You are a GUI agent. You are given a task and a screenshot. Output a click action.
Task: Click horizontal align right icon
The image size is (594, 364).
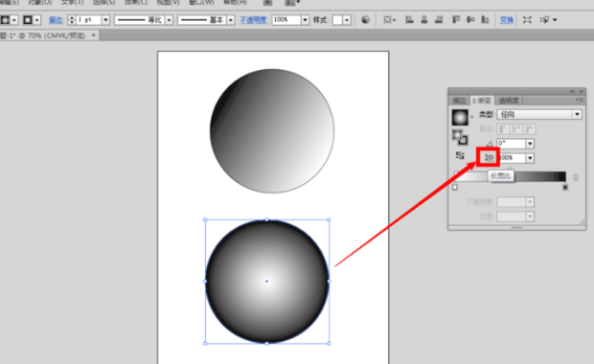[x=439, y=20]
